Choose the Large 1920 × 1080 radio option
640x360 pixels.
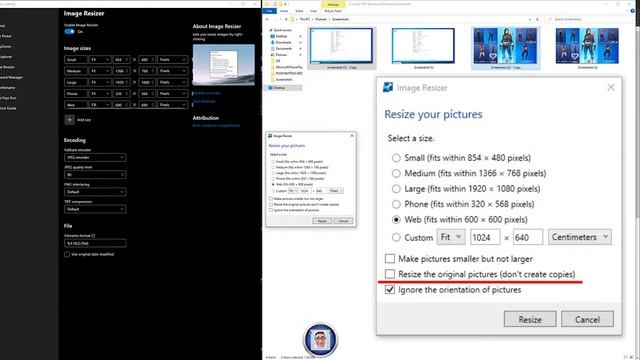coord(396,189)
